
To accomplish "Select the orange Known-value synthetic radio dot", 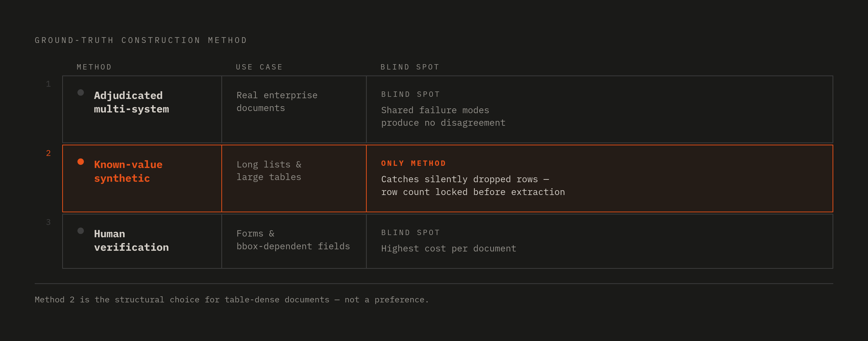I will click(81, 161).
